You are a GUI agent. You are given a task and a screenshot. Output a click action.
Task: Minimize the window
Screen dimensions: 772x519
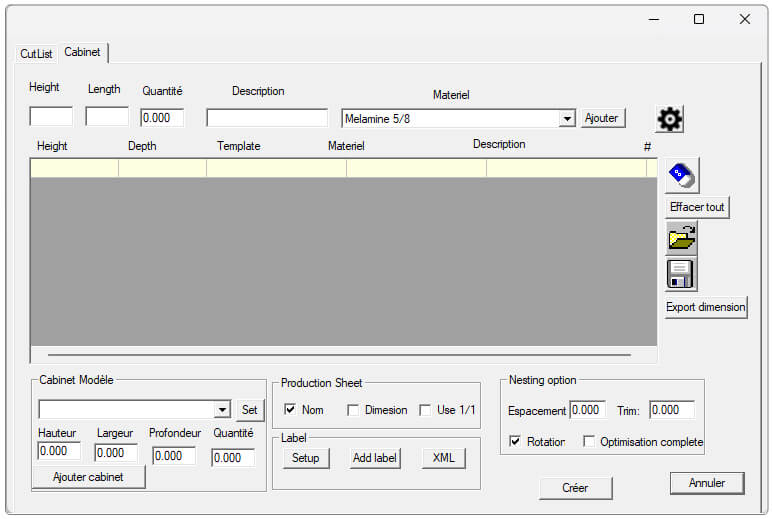coord(654,19)
